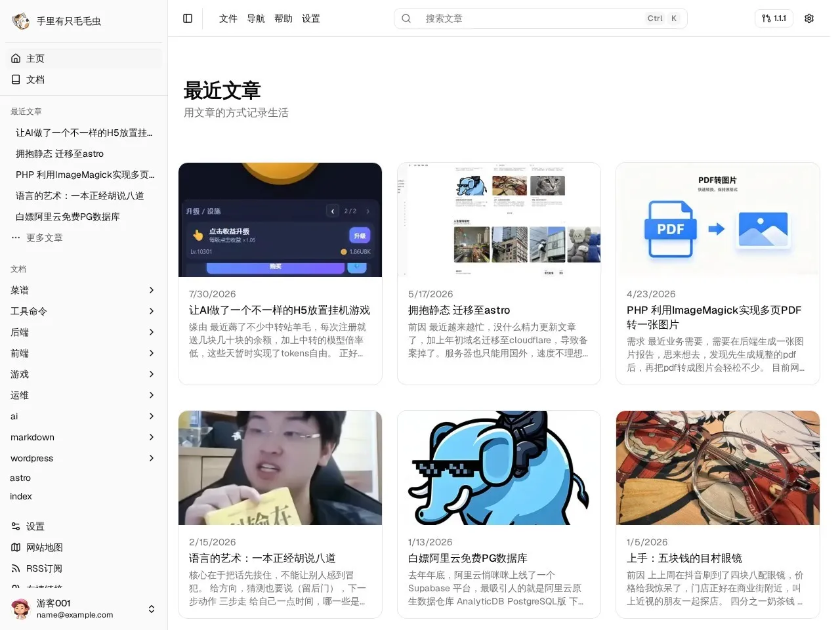Screen dimensions: 840x630
Task: Click the book icon beside 文档
Action: coord(16,79)
